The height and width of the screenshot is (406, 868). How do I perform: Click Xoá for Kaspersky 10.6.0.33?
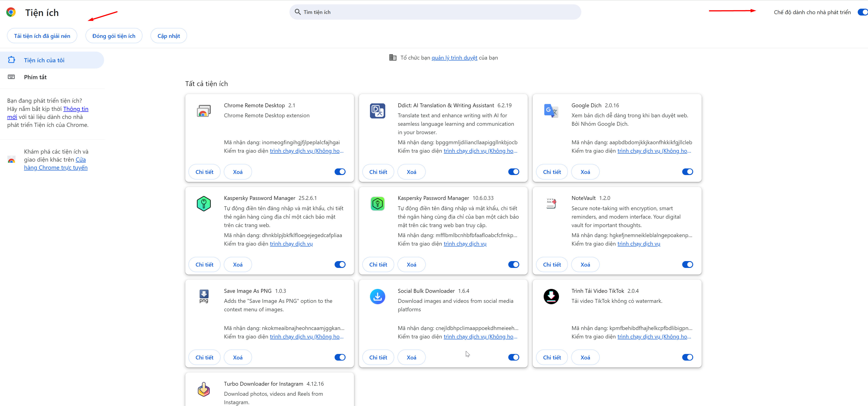[412, 265]
